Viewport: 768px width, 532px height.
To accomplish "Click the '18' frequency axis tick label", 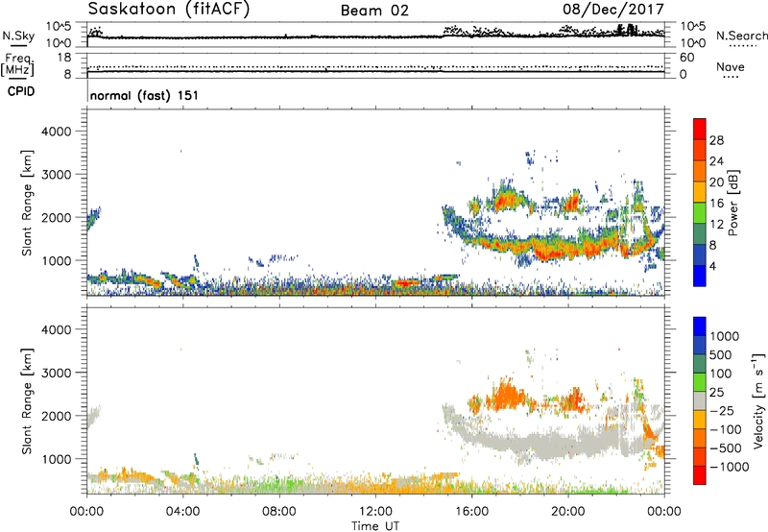I will [x=64, y=58].
